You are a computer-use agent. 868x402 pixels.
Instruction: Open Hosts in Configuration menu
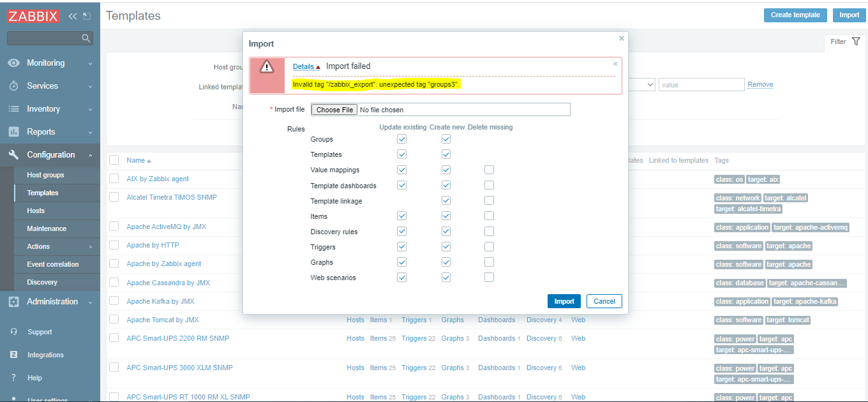tap(36, 211)
